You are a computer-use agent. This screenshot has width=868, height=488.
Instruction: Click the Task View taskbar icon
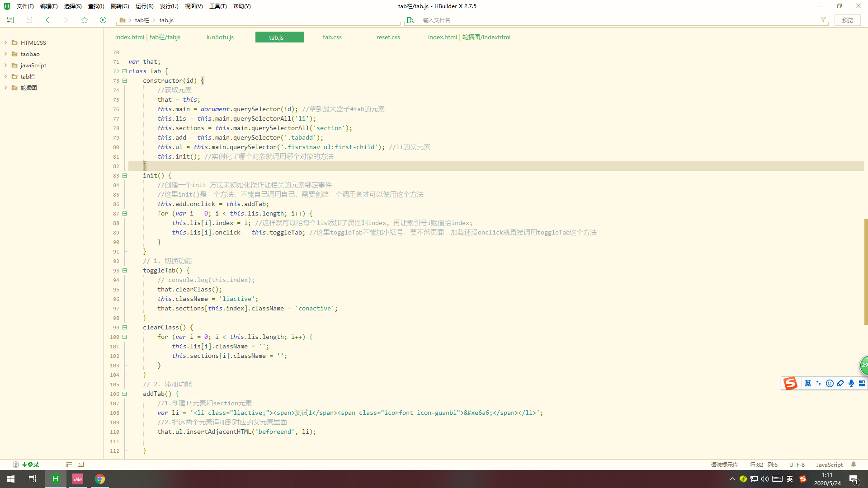click(x=33, y=479)
